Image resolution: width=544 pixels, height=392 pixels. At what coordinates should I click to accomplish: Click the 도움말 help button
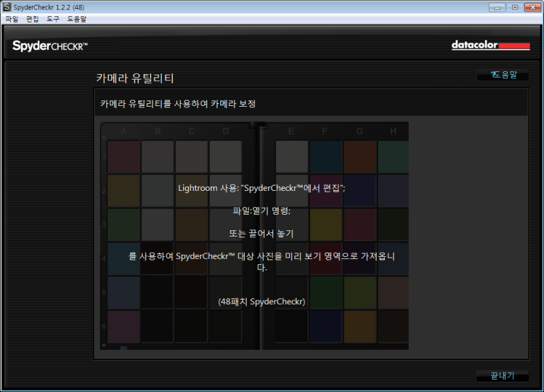(x=503, y=76)
